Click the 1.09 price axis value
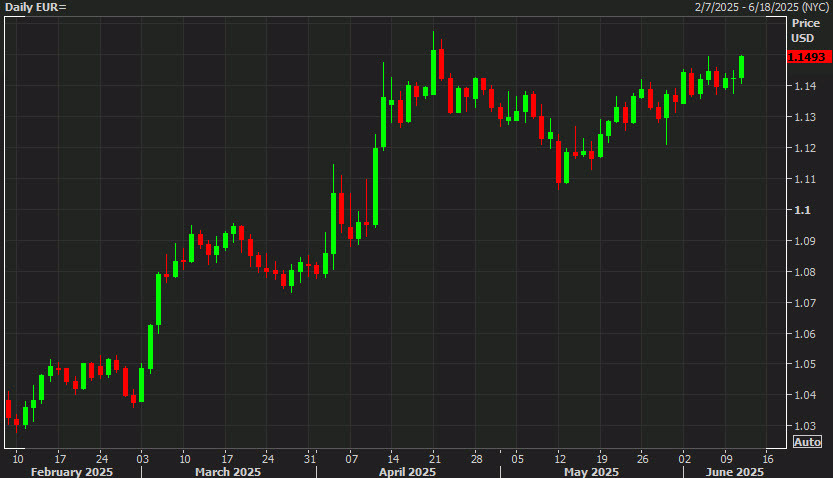The image size is (833, 478). pos(805,241)
